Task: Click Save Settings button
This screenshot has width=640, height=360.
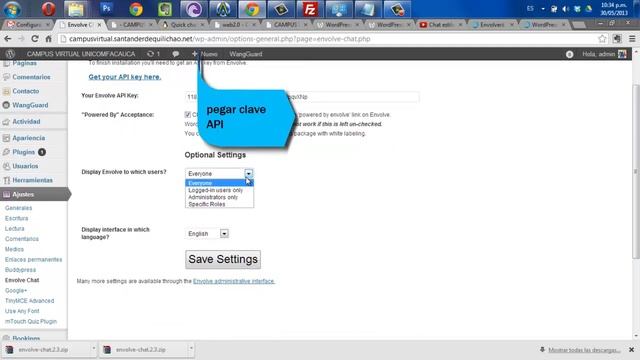Action: point(223,260)
